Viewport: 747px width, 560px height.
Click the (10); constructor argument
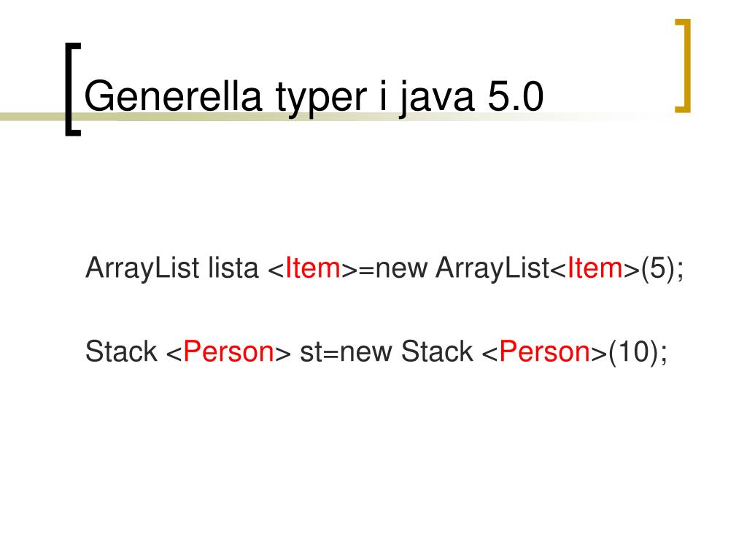click(x=638, y=352)
